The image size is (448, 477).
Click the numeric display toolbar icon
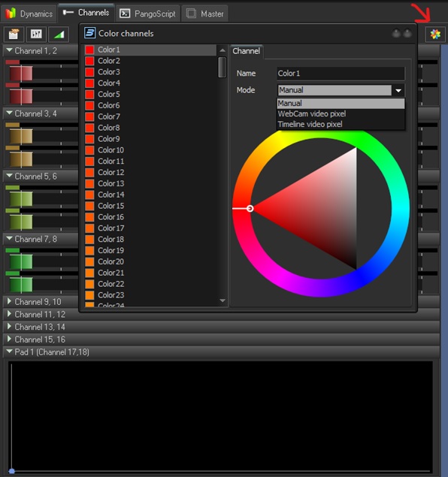point(36,34)
